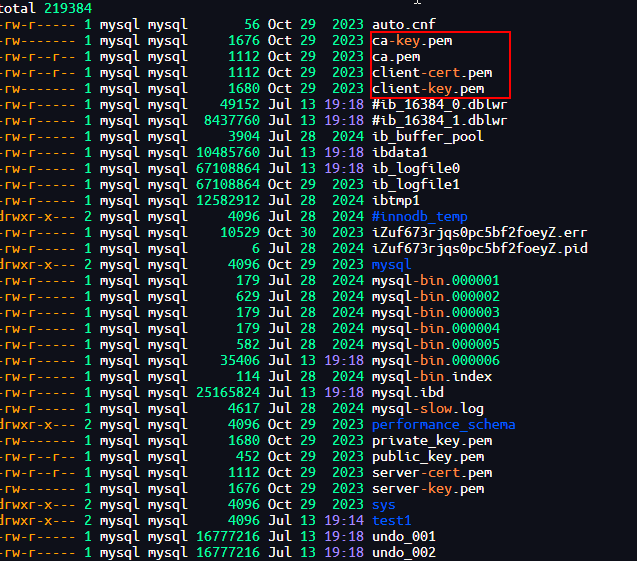Viewport: 637px width, 561px height.
Task: Select the performance_schema directory name
Action: (x=444, y=425)
